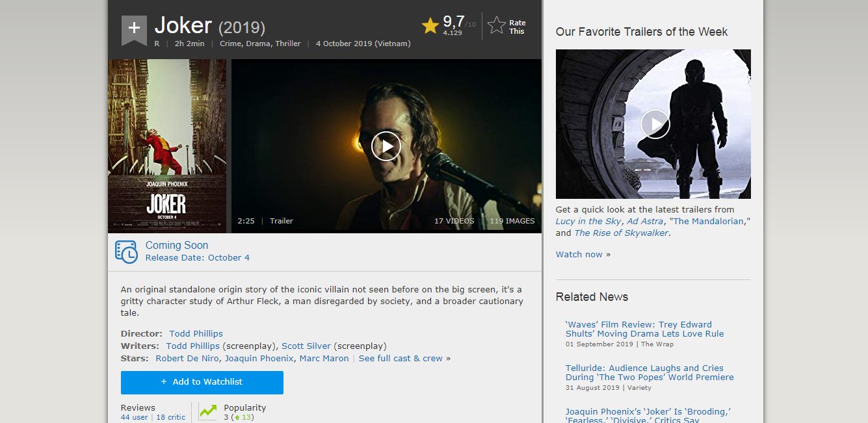The width and height of the screenshot is (868, 423).
Task: Open director Todd Phillips' page
Action: pos(196,333)
